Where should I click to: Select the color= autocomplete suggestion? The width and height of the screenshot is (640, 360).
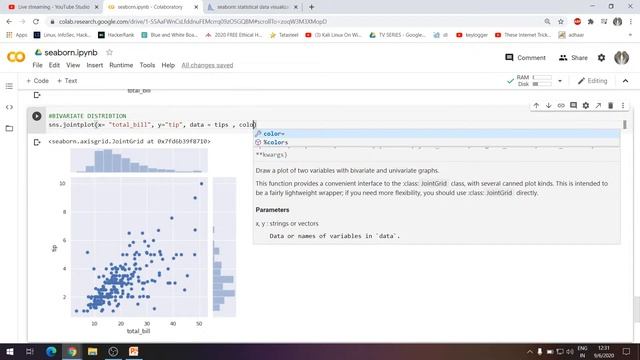click(436, 133)
